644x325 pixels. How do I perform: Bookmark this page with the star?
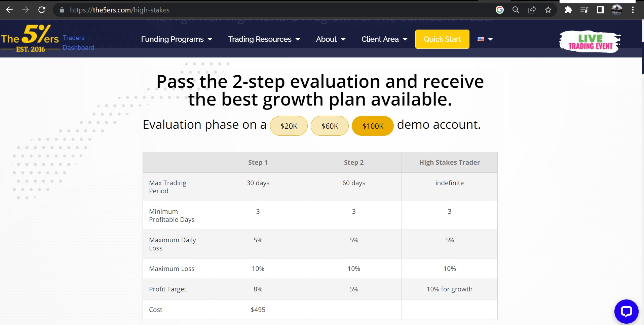pos(548,10)
